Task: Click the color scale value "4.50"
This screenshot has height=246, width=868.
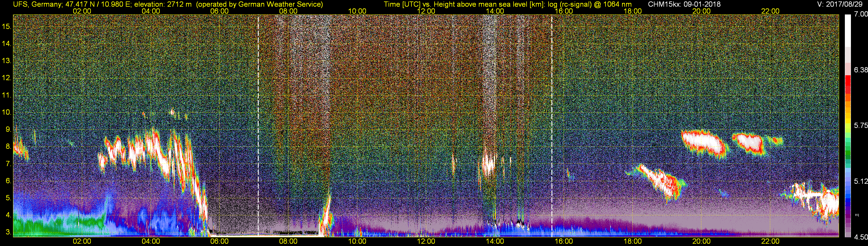Action: [860, 237]
